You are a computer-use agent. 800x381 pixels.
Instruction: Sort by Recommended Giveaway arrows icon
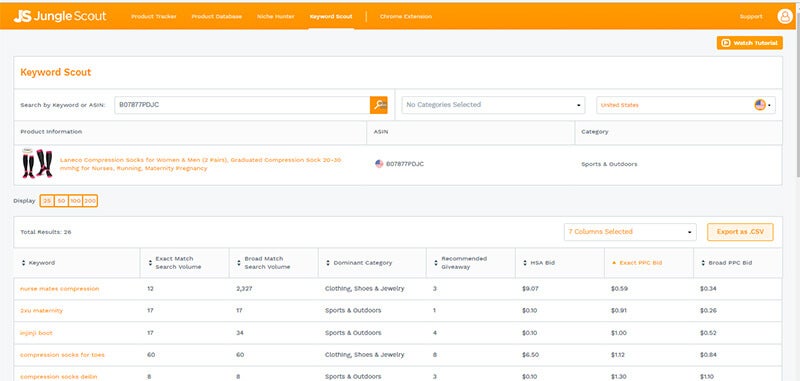[x=436, y=263]
